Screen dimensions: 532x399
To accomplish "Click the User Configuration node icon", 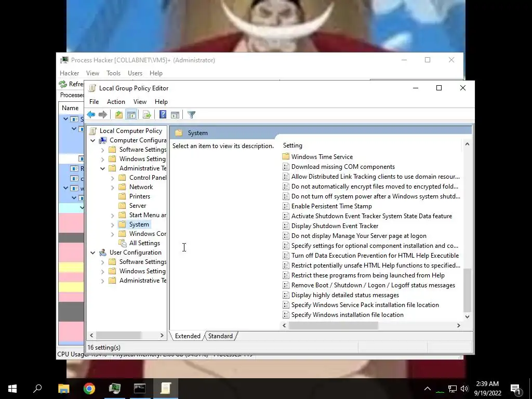I will coord(103,252).
